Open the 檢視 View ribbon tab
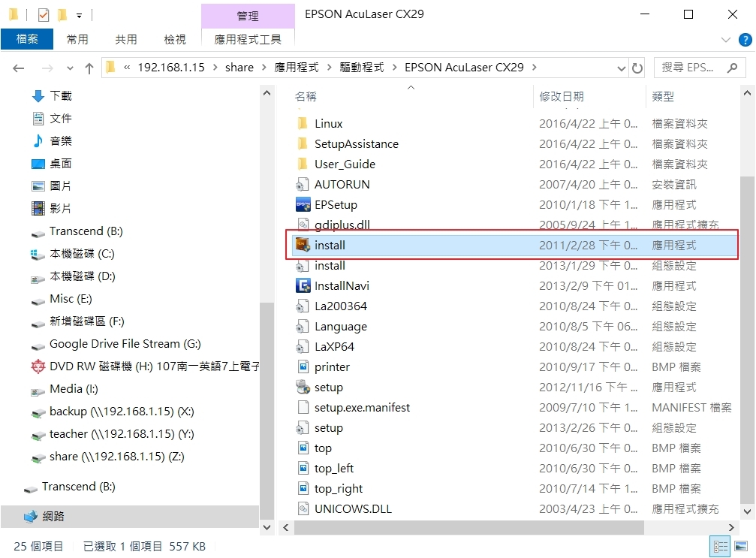The image size is (756, 558). [x=174, y=39]
